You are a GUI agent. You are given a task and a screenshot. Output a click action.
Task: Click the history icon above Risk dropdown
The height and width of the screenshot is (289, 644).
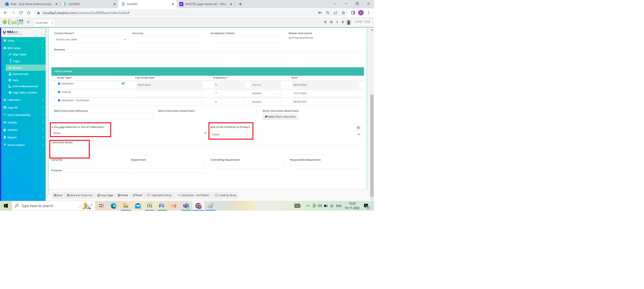[x=358, y=128]
